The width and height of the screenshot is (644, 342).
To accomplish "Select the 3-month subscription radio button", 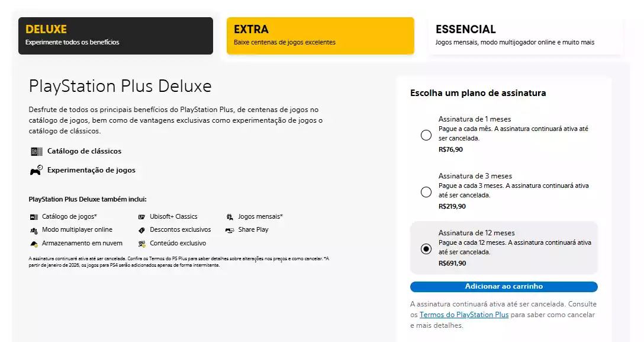I will pos(426,192).
